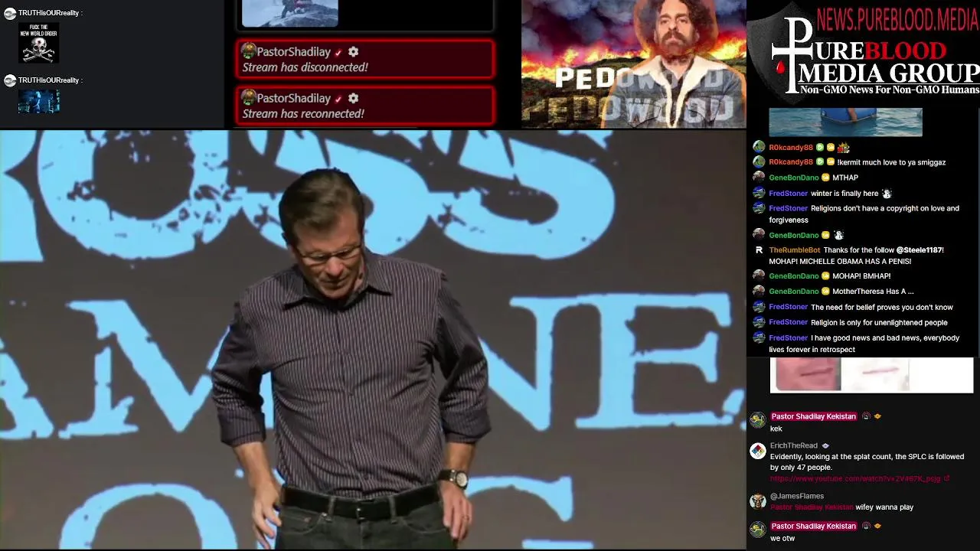Screen dimensions: 980x551
Task: Click the yellow badge beside GeneBonDano's 'MTHAP' message
Action: [825, 178]
